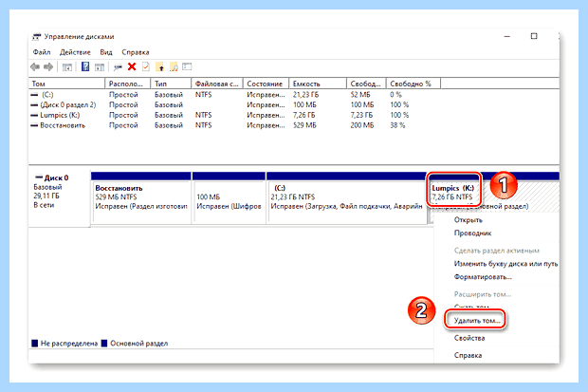Screen dimensions: 588x392
Task: Click the red X delete toolbar icon
Action: (132, 66)
